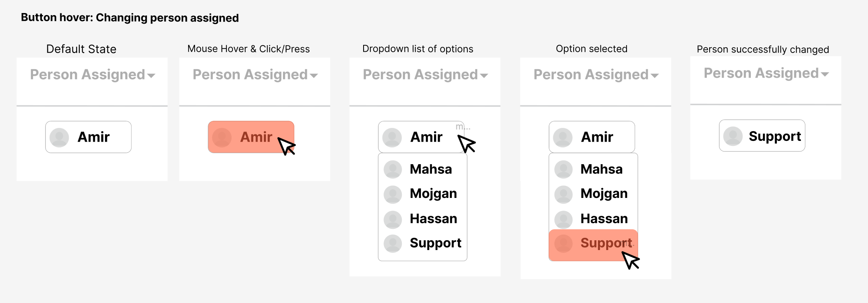Expand Person Assigned arrow in Default State panel
This screenshot has width=868, height=303.
pos(151,76)
